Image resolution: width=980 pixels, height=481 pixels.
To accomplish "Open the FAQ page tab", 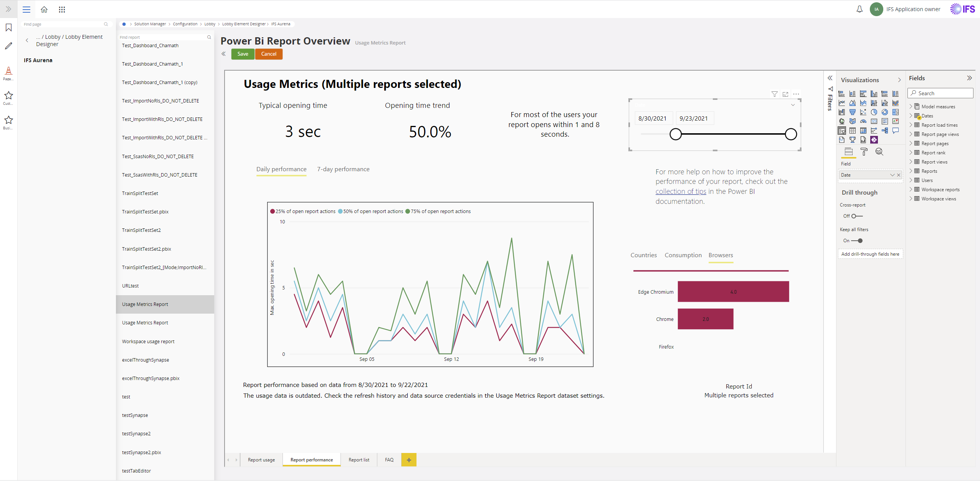I will pos(389,460).
